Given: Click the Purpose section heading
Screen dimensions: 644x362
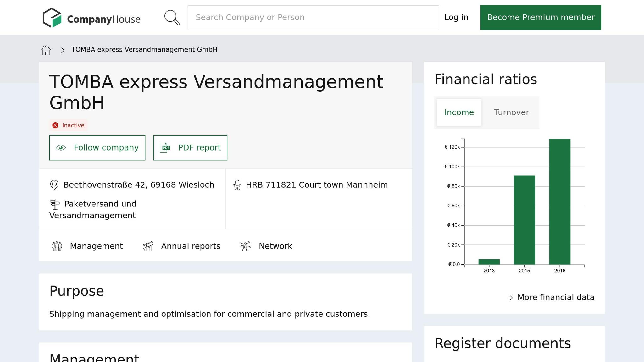Looking at the screenshot, I should [77, 291].
